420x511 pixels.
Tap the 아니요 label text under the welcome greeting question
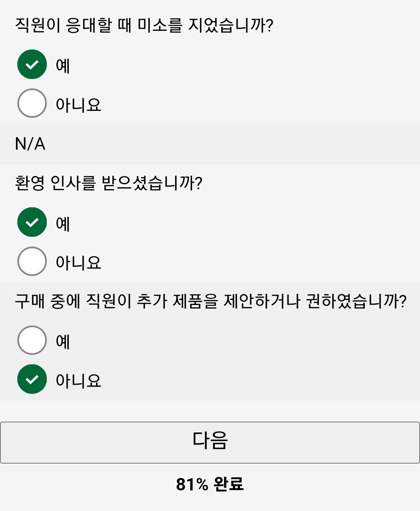click(x=79, y=262)
